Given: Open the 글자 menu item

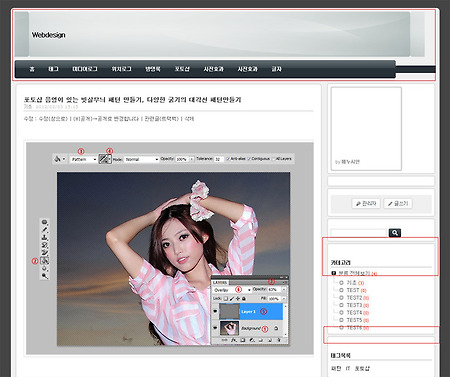Looking at the screenshot, I should [276, 69].
